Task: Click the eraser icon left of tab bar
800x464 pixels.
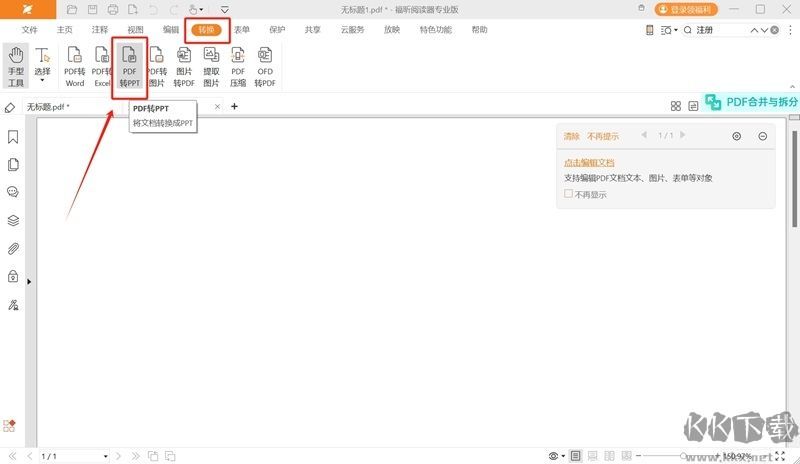Action: [x=10, y=108]
